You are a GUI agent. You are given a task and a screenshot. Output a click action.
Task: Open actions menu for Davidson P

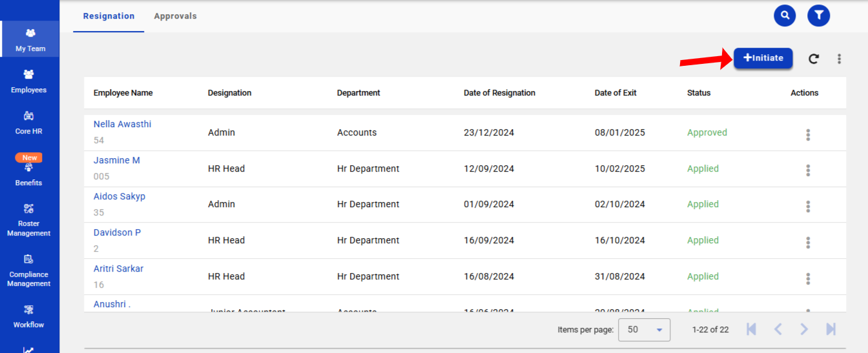click(807, 243)
